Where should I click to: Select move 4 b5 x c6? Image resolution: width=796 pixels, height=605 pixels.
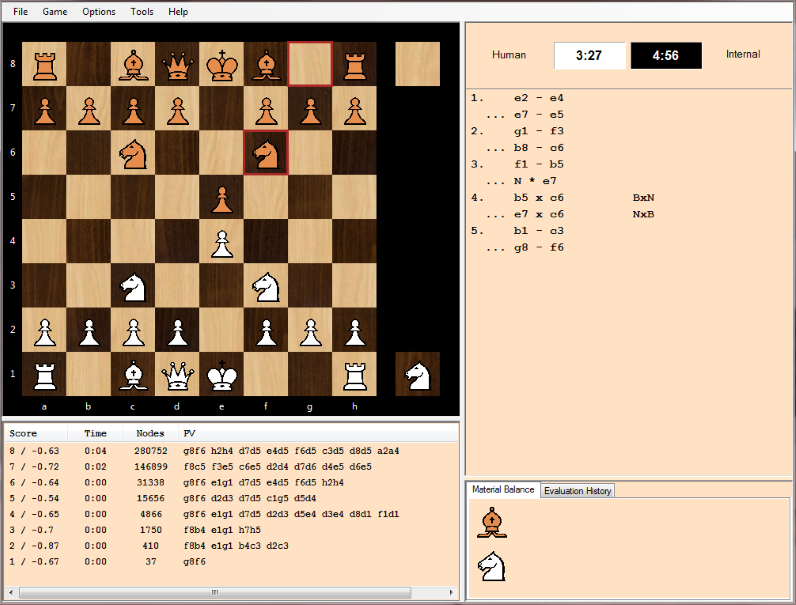(539, 197)
